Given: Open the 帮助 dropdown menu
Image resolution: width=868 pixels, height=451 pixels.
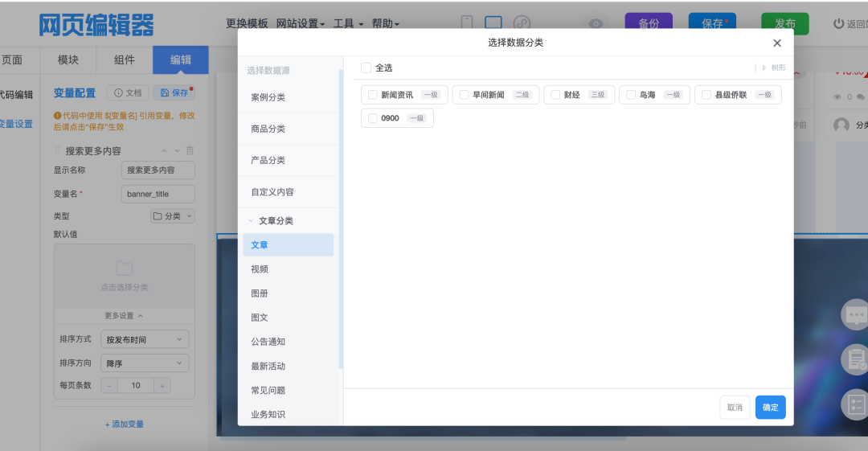Looking at the screenshot, I should (385, 23).
